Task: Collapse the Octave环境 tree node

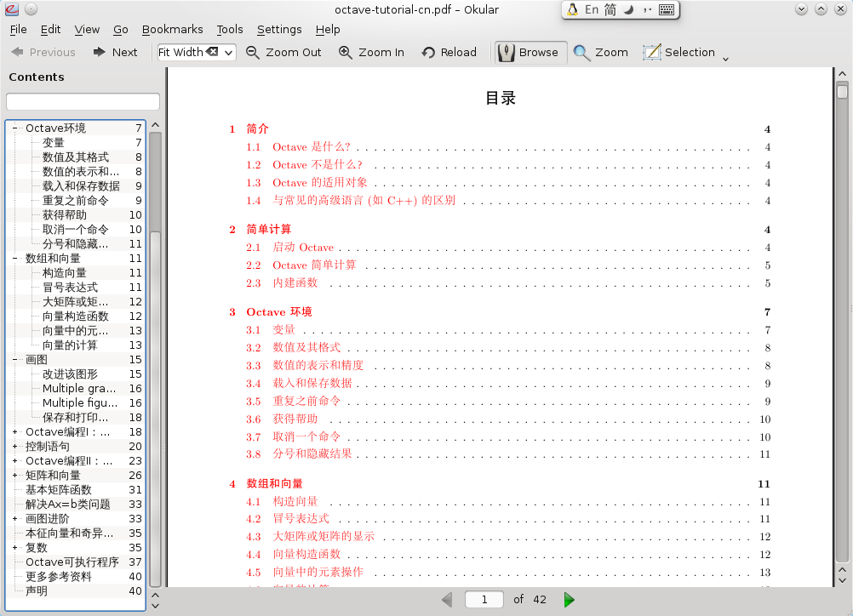Action: 14,128
